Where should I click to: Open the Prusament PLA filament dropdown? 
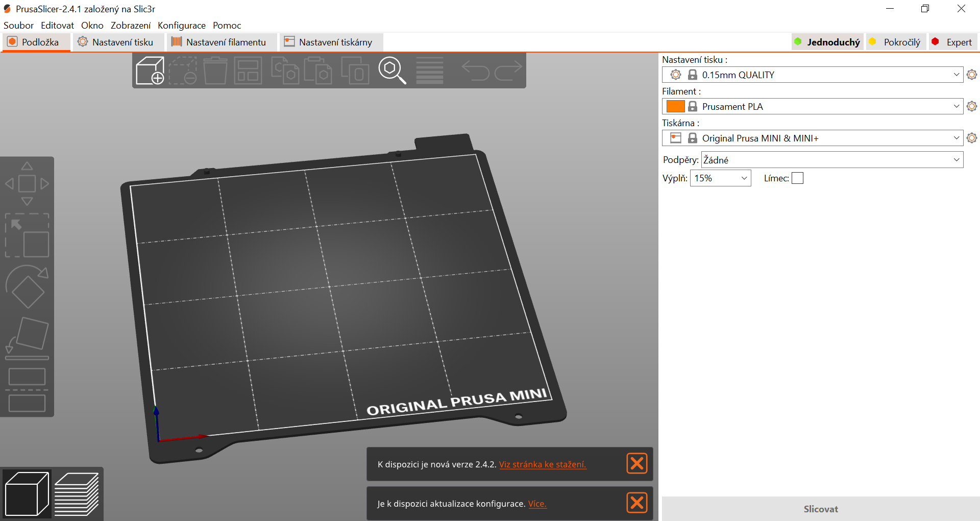point(813,106)
